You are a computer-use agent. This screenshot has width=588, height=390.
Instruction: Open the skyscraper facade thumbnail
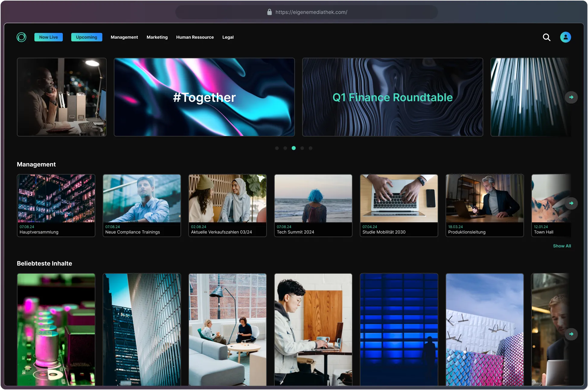(x=142, y=329)
